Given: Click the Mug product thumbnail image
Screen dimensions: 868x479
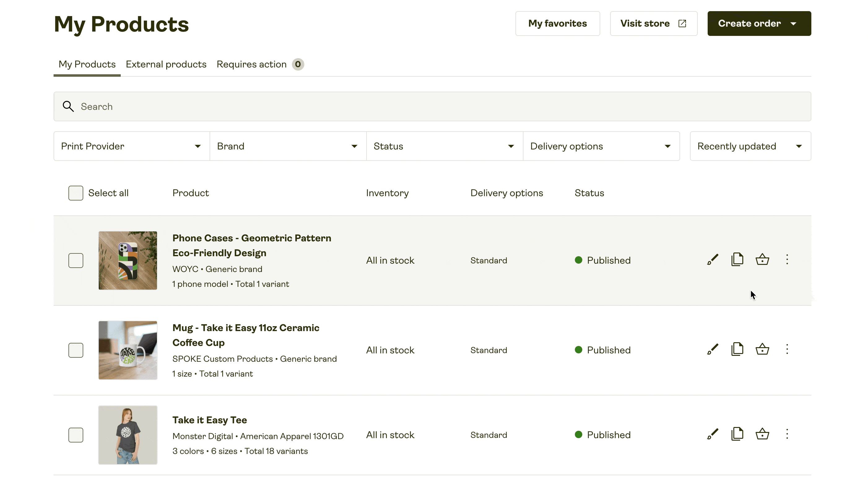Looking at the screenshot, I should click(x=127, y=350).
